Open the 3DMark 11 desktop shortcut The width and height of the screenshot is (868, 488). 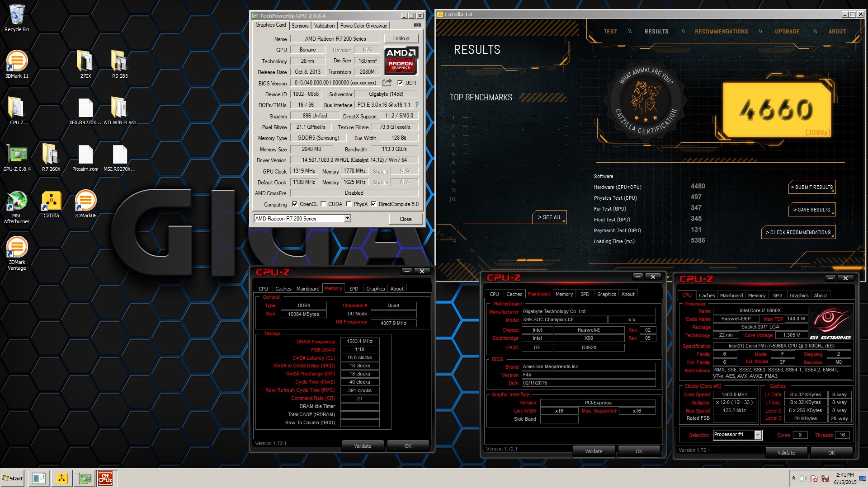(17, 64)
